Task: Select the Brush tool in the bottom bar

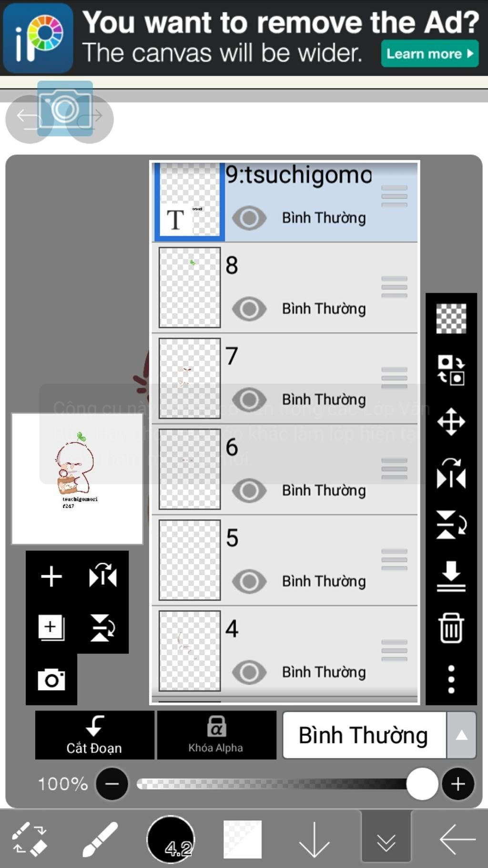Action: (100, 839)
